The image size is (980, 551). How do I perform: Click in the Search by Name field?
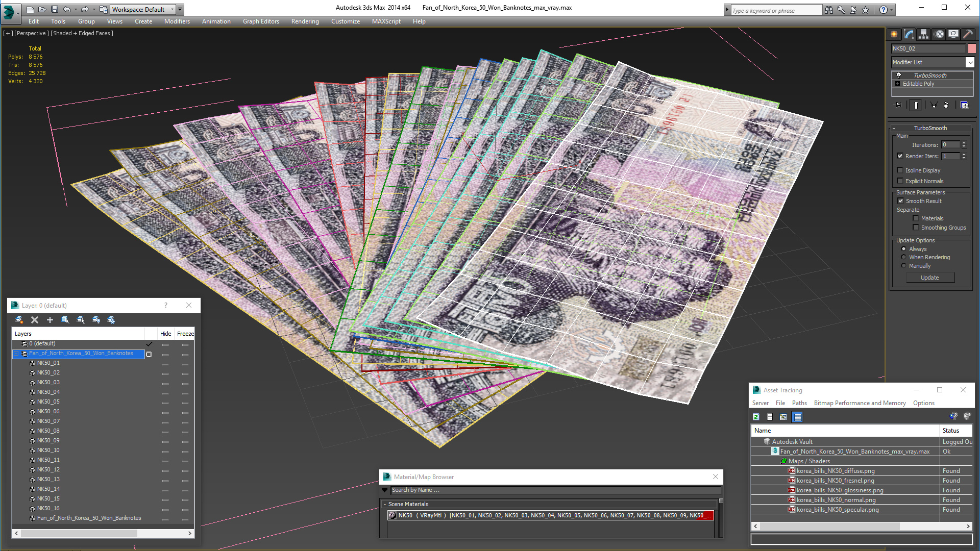(556, 490)
